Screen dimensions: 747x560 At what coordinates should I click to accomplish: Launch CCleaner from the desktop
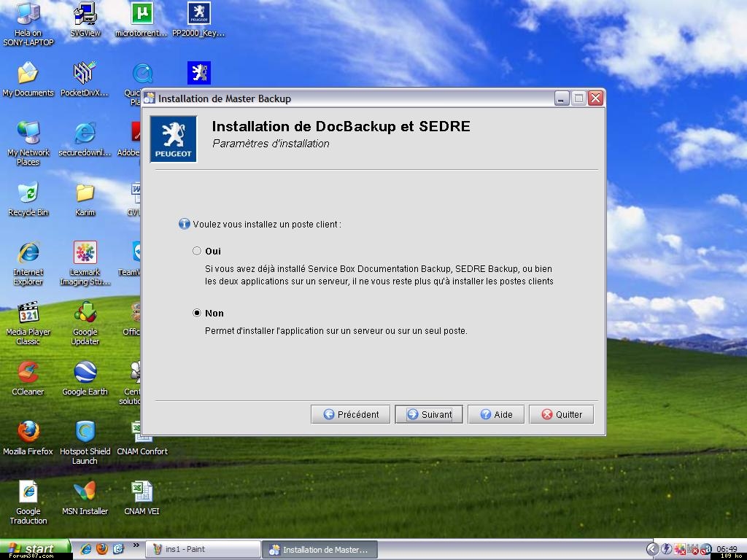point(28,378)
